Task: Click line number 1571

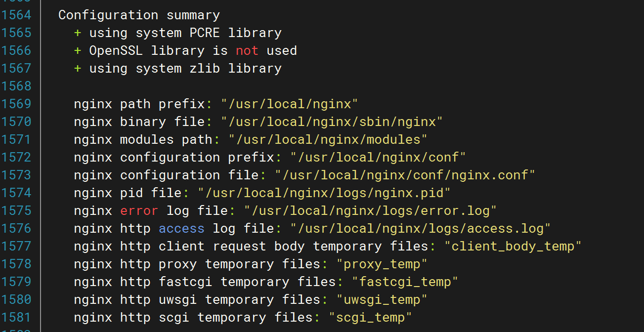Action: [x=16, y=140]
